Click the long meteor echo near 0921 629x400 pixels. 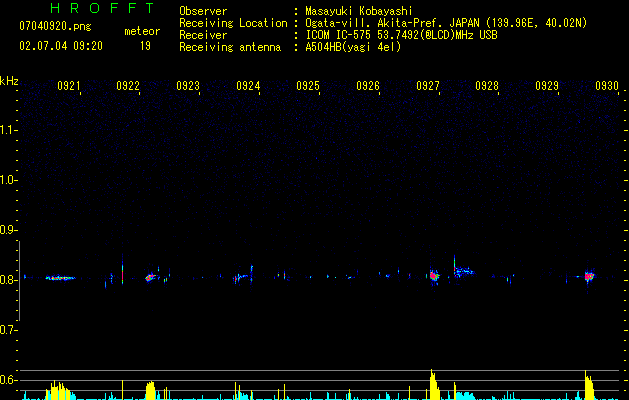60,278
